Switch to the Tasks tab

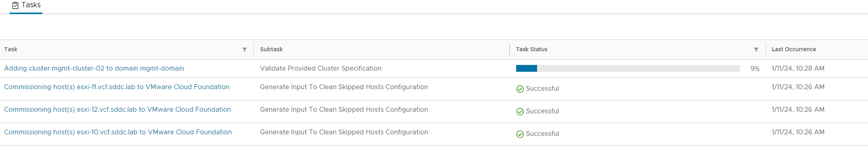click(x=31, y=5)
